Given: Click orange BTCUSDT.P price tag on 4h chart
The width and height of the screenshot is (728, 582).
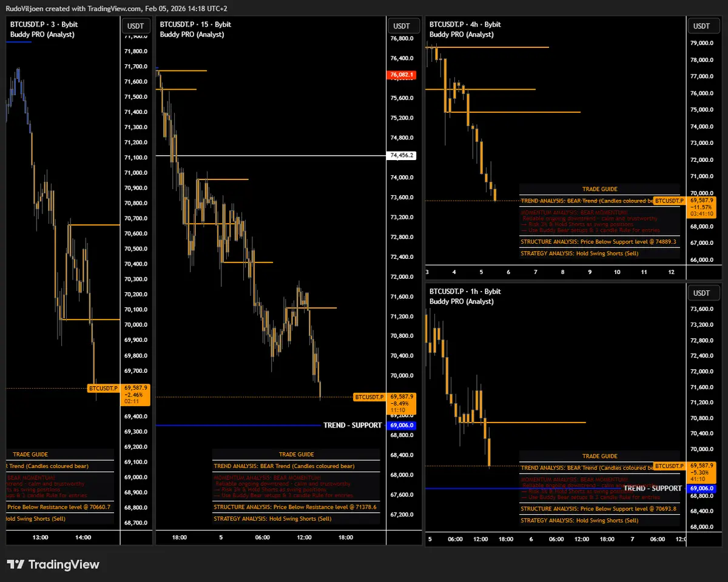Looking at the screenshot, I should point(669,201).
